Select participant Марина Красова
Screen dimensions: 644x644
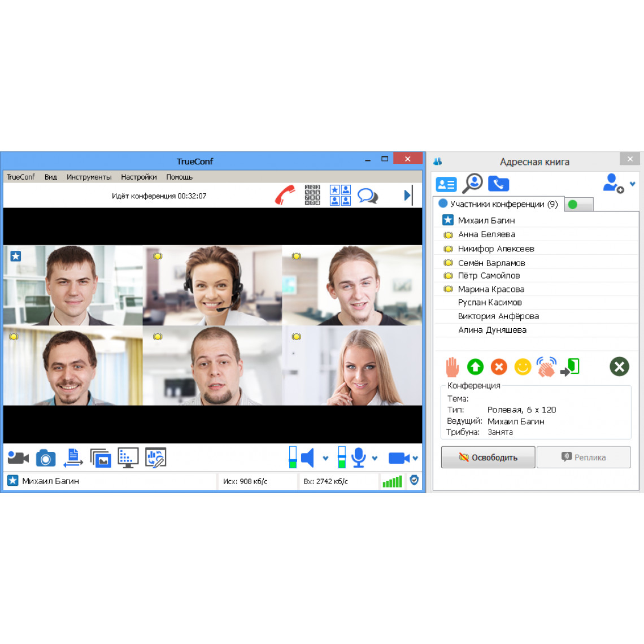[537, 289]
